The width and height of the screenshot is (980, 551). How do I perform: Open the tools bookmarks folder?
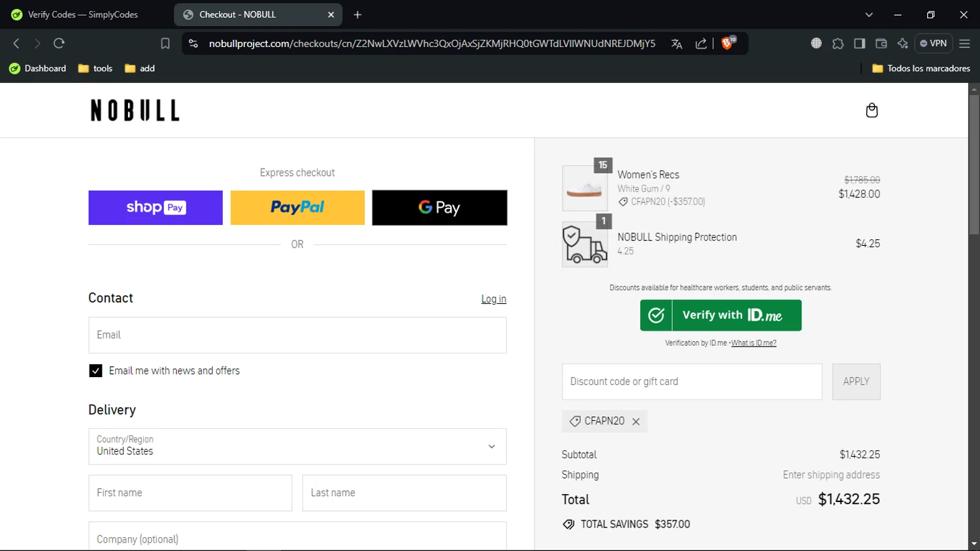[x=95, y=68]
